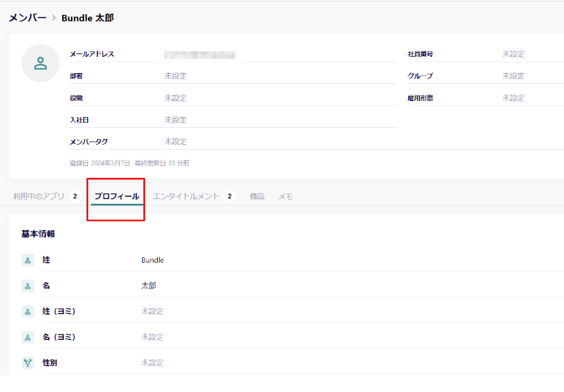Go back to メンバー via breadcrumb
Viewport: 564px width, 392px height.
click(27, 18)
